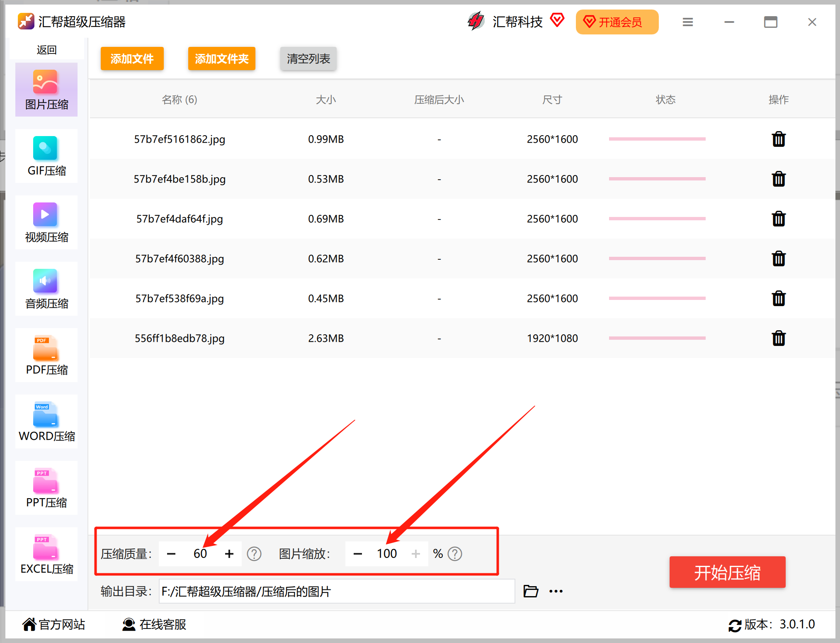This screenshot has width=840, height=643.
Task: Click the 输出目录 path input field
Action: pyautogui.click(x=337, y=591)
